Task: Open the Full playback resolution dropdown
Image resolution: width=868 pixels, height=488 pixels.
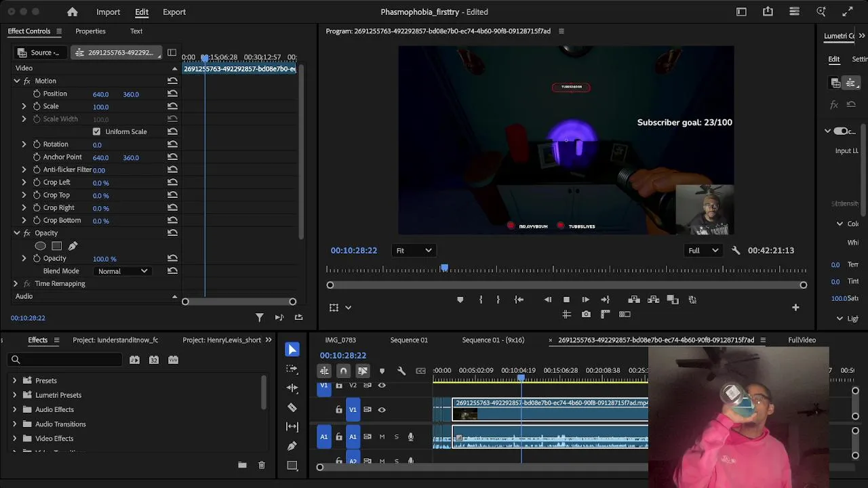Action: [703, 251]
